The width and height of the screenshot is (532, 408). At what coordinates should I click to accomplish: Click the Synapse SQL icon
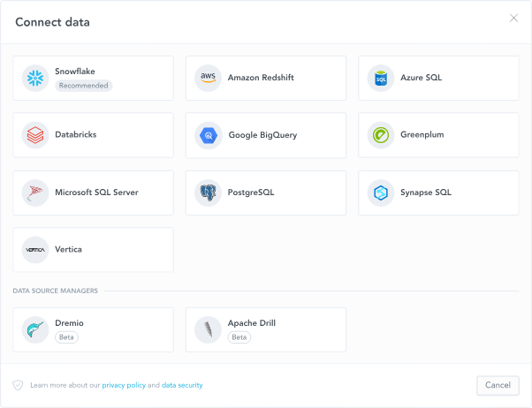pos(381,193)
